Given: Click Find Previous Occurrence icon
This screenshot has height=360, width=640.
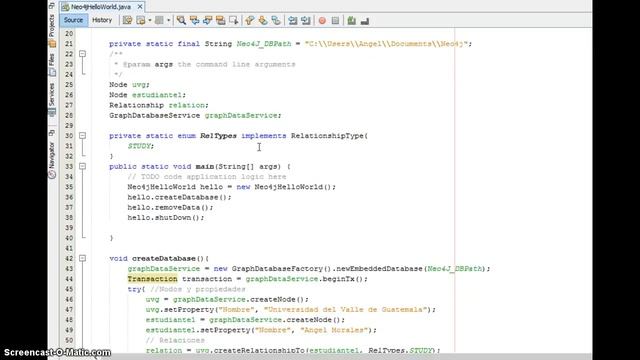Looking at the screenshot, I should tap(194, 20).
